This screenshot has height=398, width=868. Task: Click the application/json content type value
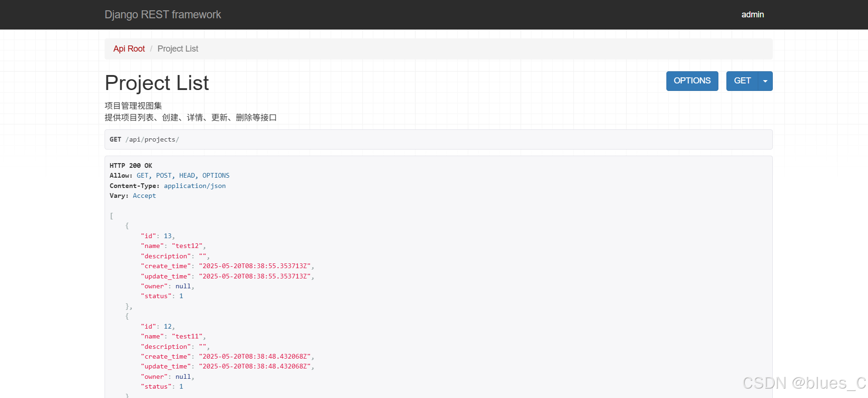click(195, 186)
